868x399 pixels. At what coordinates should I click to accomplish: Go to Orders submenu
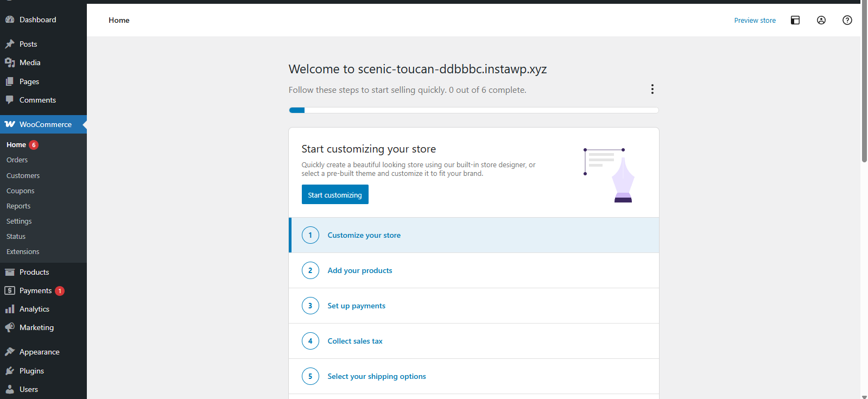[x=43, y=160]
